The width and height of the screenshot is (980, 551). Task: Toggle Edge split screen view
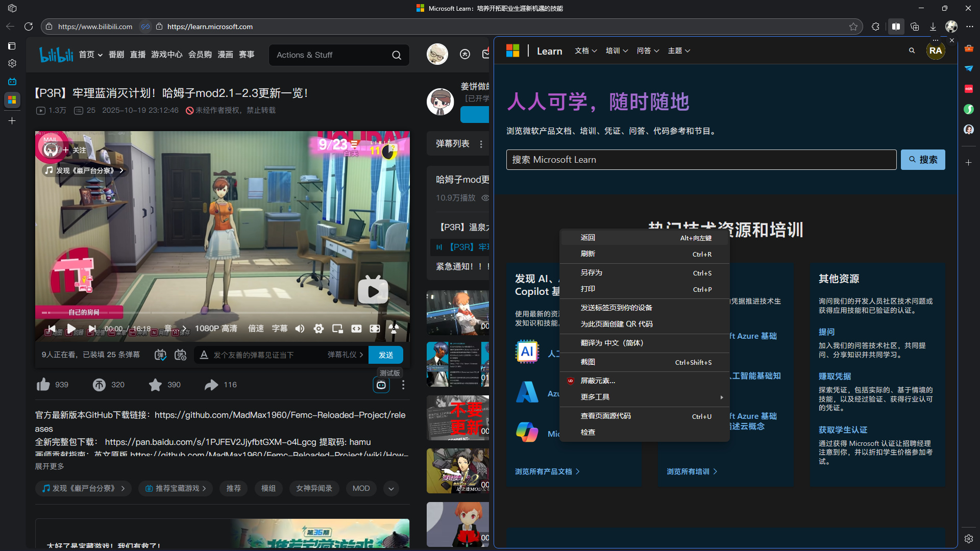pyautogui.click(x=896, y=27)
